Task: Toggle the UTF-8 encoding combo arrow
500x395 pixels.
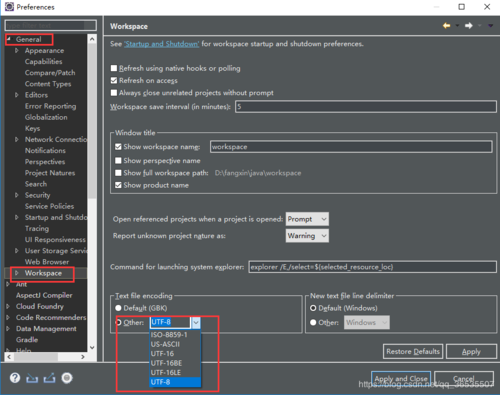Action: click(x=196, y=322)
